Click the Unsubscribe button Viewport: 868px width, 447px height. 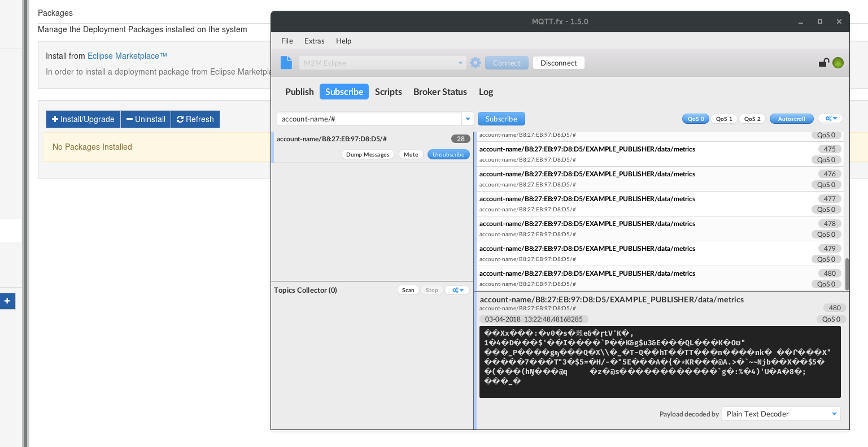448,154
